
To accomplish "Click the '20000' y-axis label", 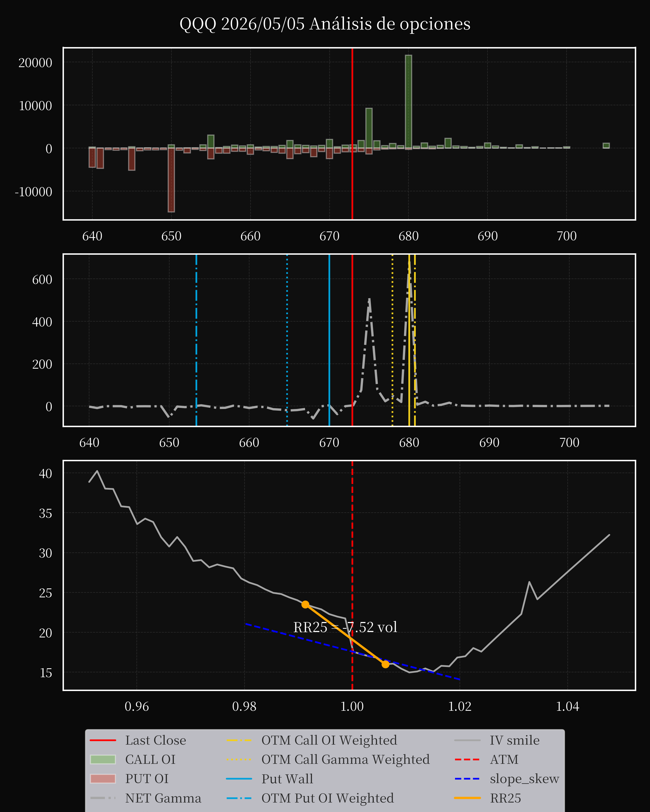I will [x=35, y=63].
